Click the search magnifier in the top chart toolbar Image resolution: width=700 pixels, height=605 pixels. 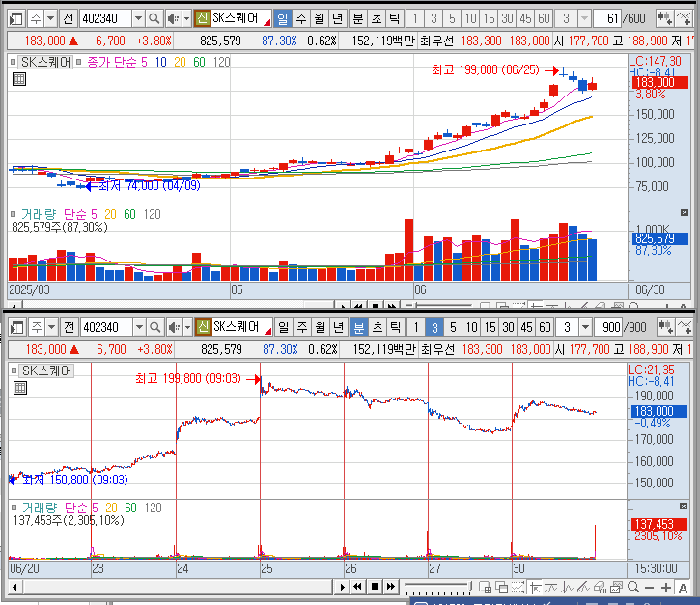tap(154, 18)
